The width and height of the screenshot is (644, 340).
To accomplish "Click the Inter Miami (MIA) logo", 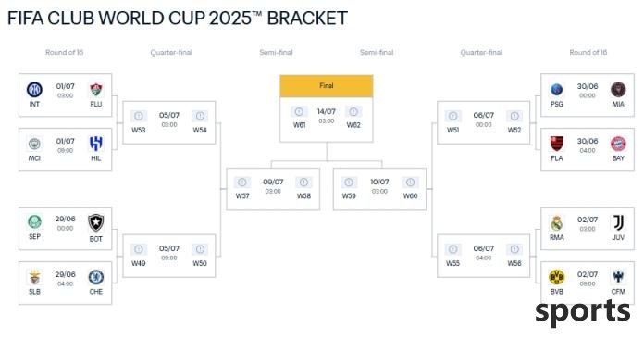I will click(x=618, y=89).
